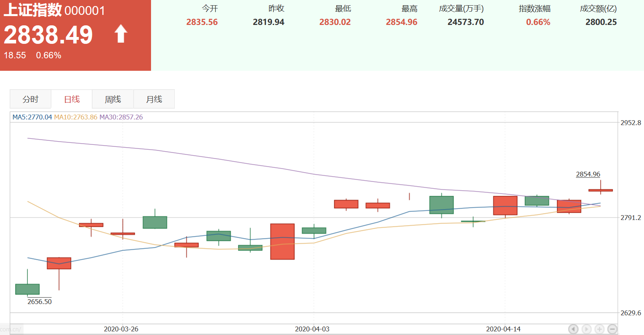Click the 今开 opening value 2835.56

click(202, 22)
